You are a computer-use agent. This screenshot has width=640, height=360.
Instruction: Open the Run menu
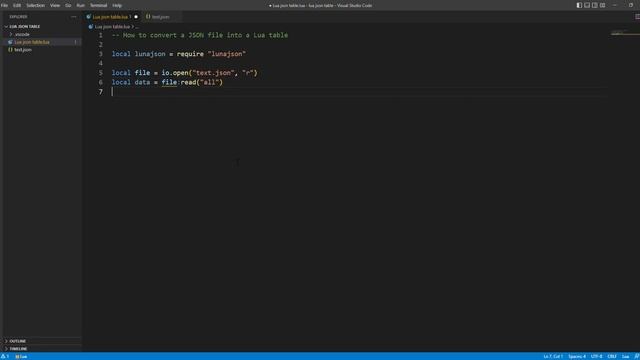(80, 5)
